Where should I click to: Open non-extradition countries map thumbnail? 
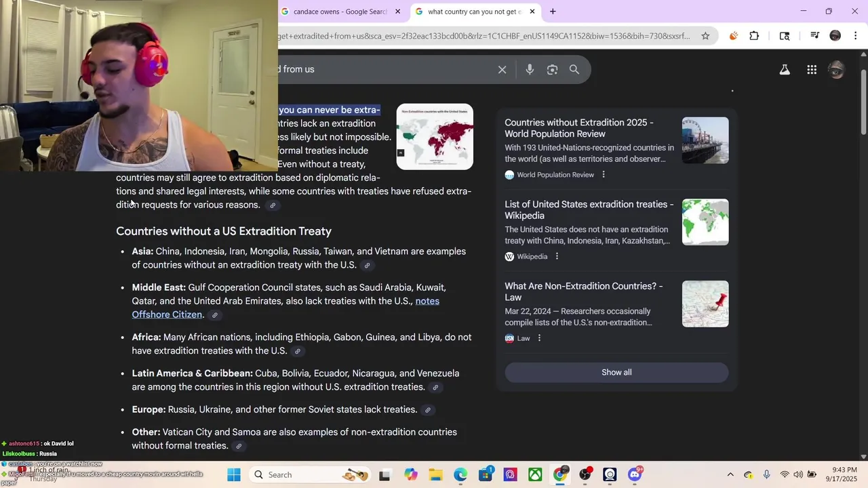click(435, 136)
